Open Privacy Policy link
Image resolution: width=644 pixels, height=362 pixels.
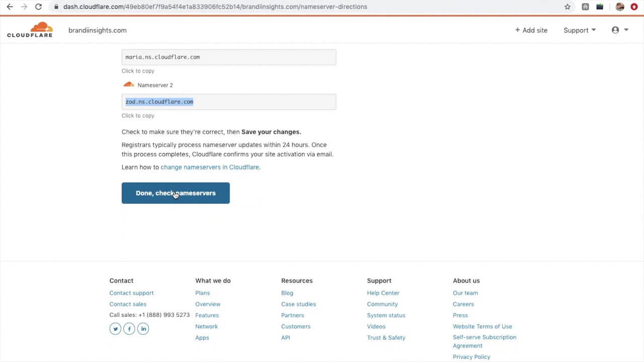[471, 357]
